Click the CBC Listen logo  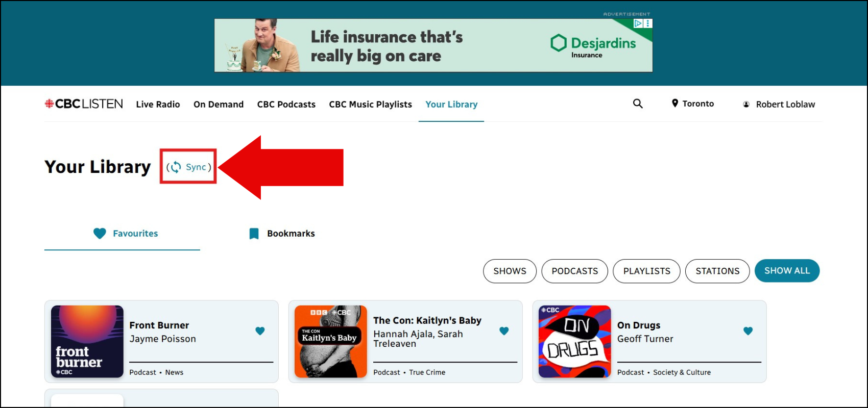(84, 104)
